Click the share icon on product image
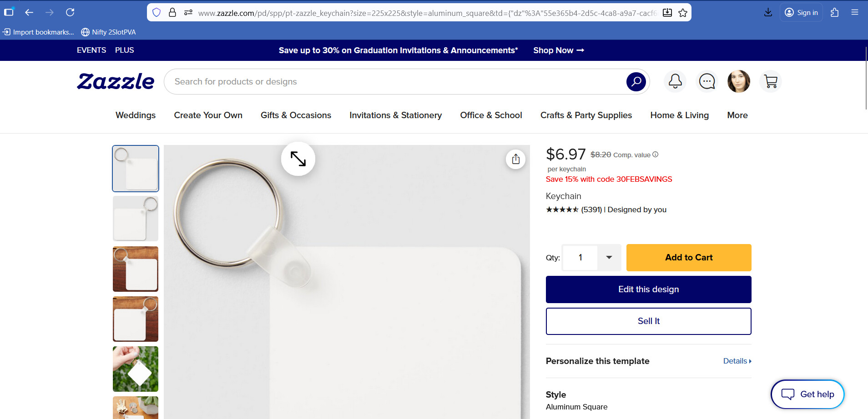 tap(515, 159)
